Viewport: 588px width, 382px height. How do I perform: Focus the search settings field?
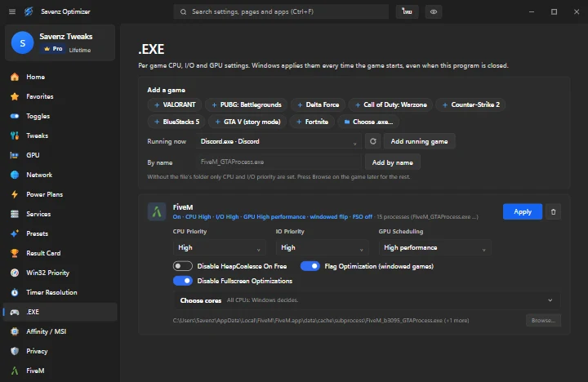(x=281, y=11)
